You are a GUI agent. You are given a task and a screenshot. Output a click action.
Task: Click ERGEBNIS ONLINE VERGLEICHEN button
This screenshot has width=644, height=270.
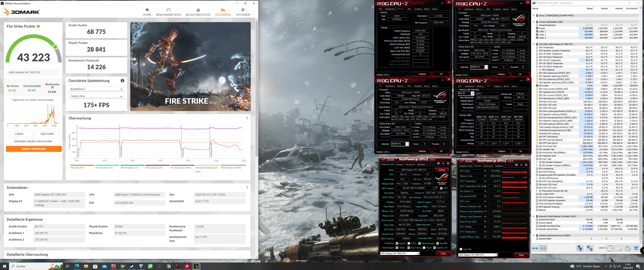pos(33,141)
